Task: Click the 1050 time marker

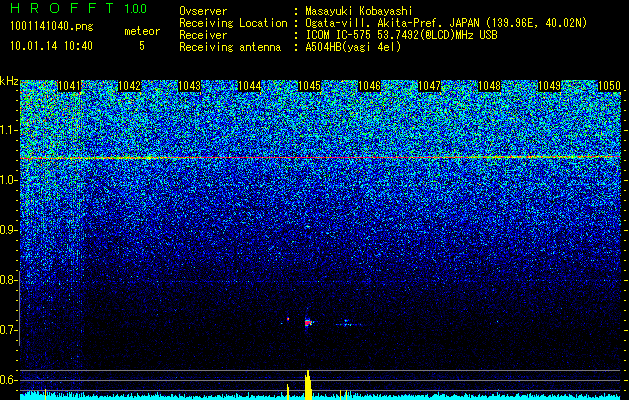Action: pyautogui.click(x=609, y=86)
